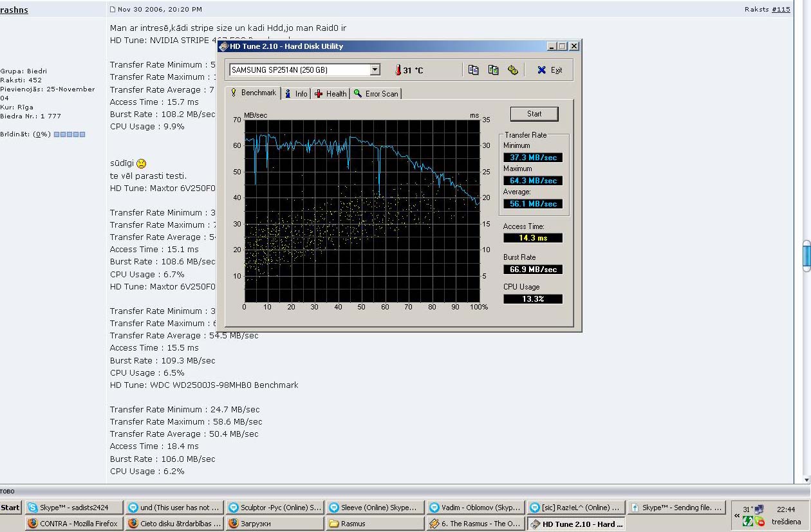Open the SAMSUNG SP2514N drive dropdown
This screenshot has width=811, height=532.
click(x=375, y=69)
